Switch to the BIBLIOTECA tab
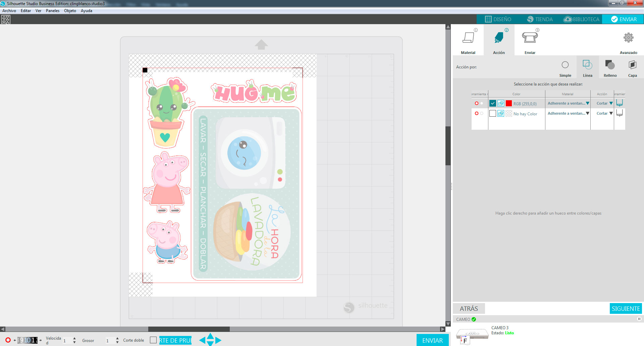 581,19
